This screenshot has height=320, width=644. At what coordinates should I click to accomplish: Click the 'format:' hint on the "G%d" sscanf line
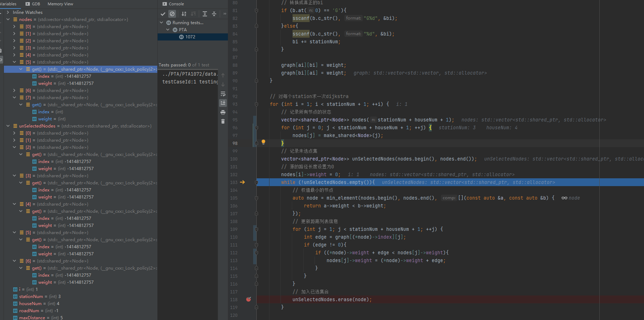(x=353, y=18)
